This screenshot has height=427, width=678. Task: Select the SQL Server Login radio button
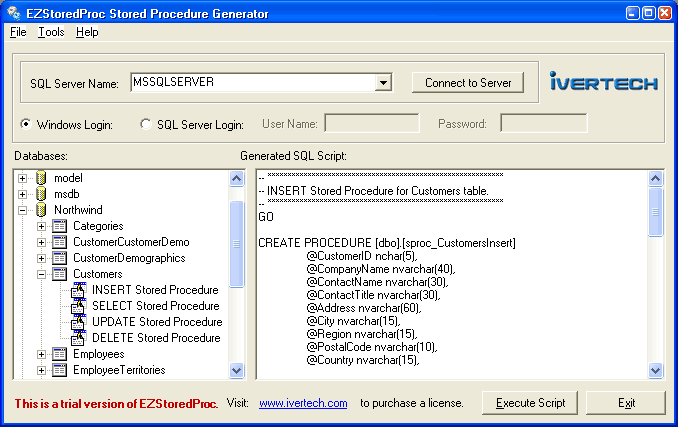146,124
